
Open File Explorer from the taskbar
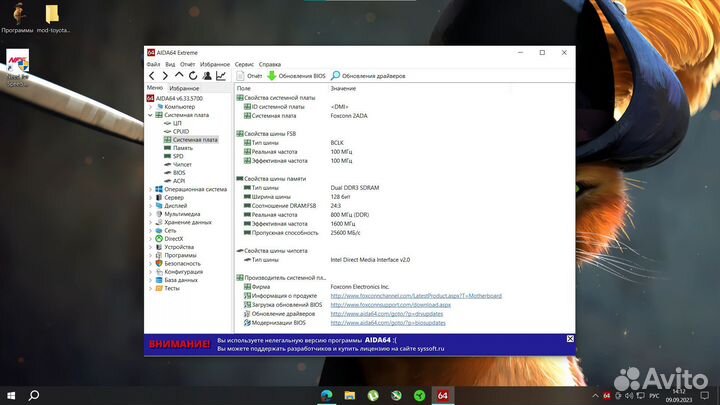(349, 395)
